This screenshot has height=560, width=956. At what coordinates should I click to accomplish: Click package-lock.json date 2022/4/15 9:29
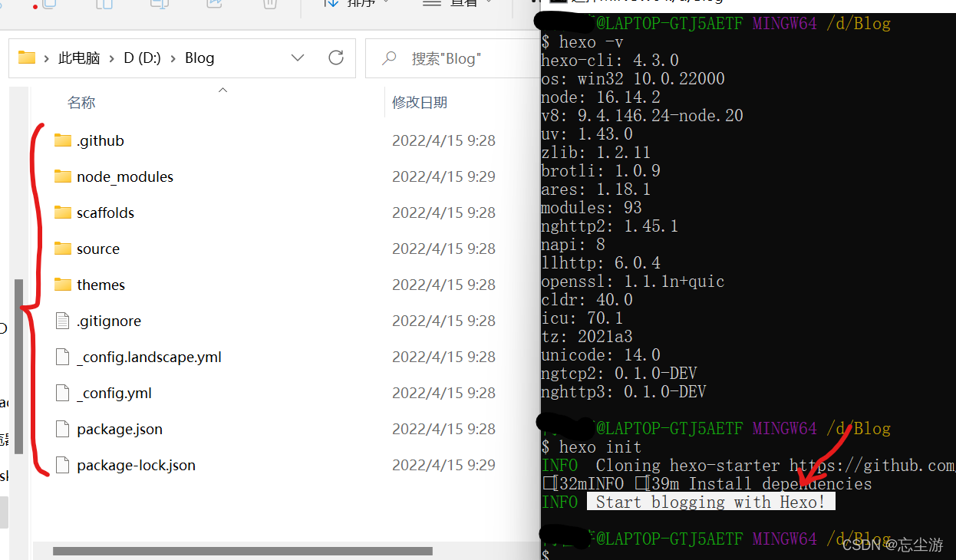(x=443, y=465)
